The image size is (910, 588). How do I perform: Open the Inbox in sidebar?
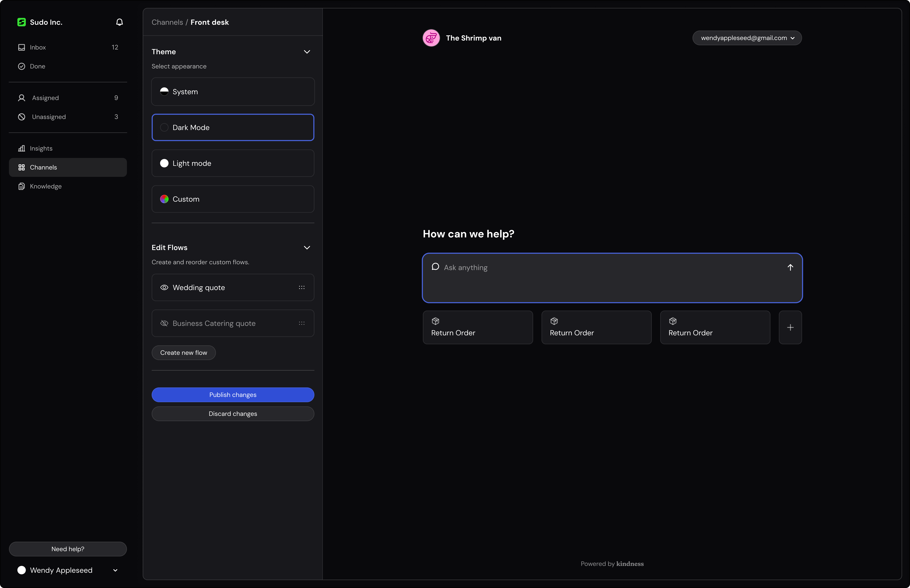68,47
